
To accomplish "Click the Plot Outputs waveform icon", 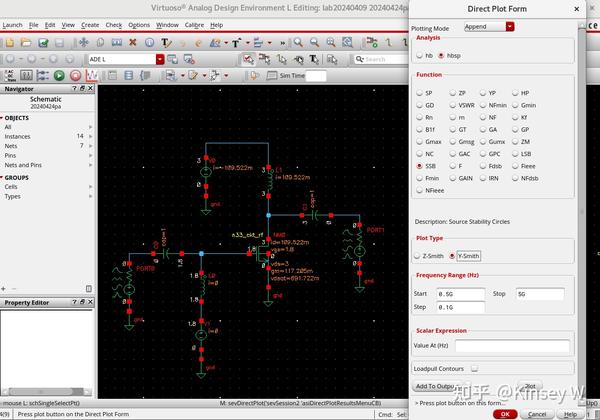I will pos(92,75).
